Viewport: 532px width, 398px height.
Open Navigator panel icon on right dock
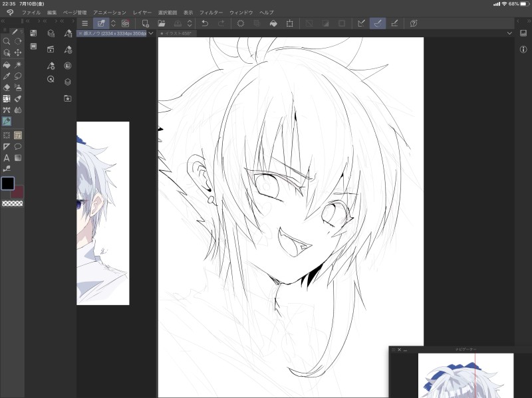click(523, 33)
